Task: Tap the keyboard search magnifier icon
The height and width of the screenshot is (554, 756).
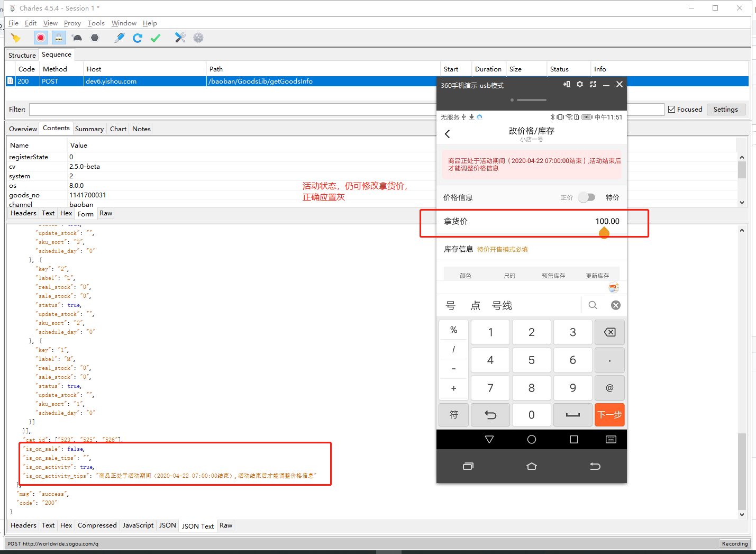Action: point(593,305)
